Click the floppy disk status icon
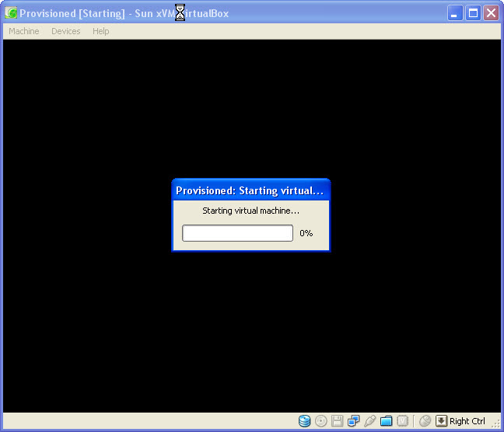Screen dimensions: 504x432 [x=337, y=421]
